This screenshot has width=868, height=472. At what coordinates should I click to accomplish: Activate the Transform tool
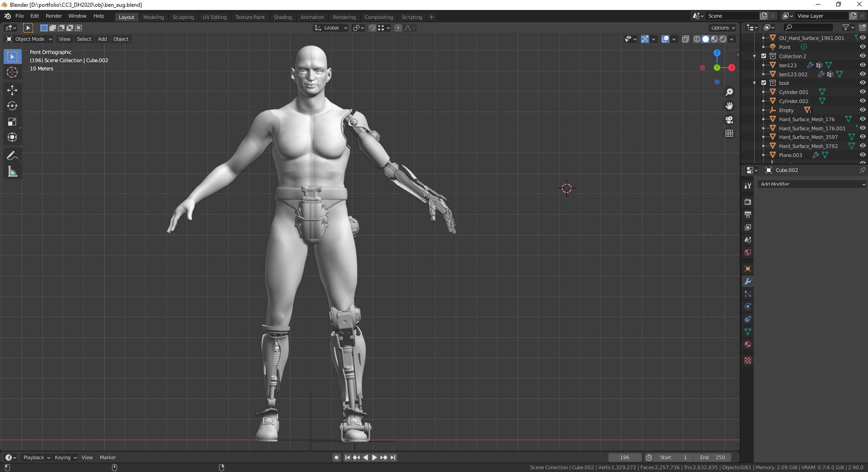click(12, 137)
